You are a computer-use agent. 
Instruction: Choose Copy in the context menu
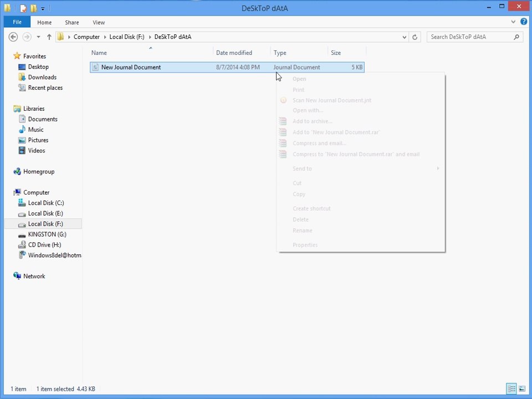click(361, 194)
